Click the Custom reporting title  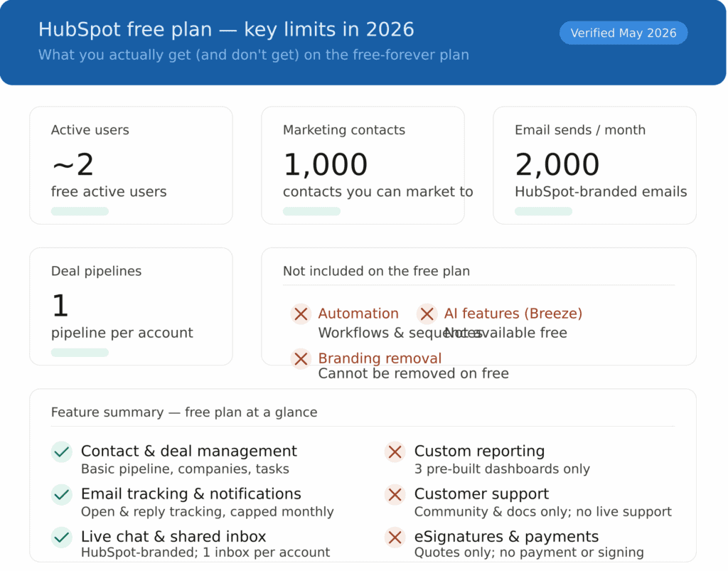click(x=479, y=452)
